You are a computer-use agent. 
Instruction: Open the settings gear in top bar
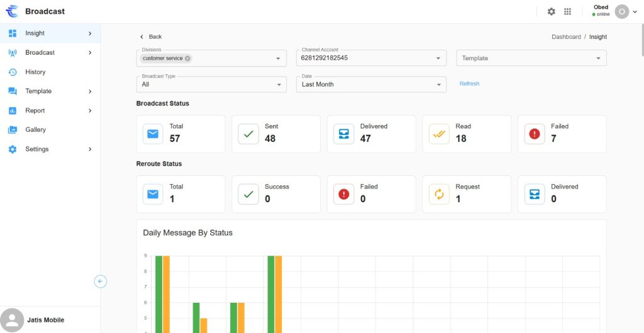[551, 11]
